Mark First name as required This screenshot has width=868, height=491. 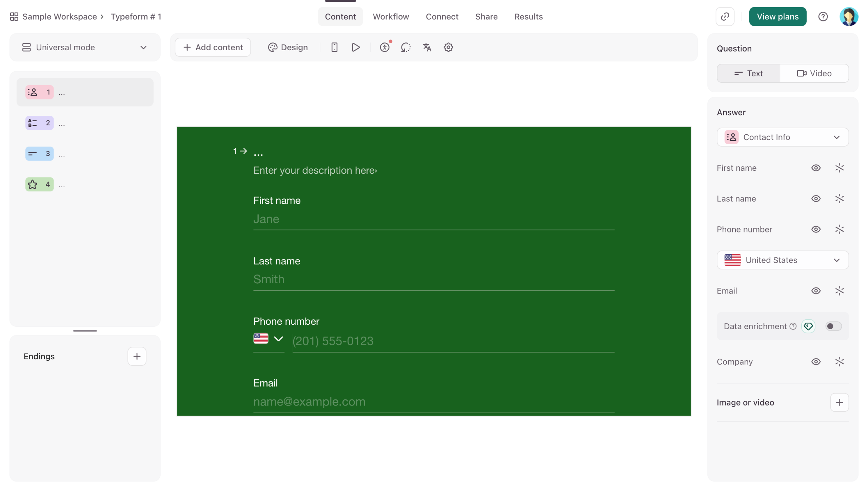tap(840, 168)
